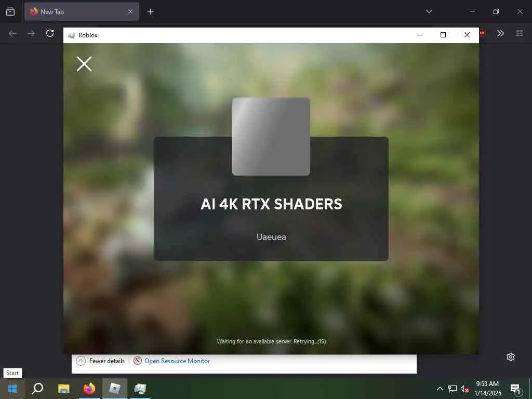Open Resource Monitor link

(177, 361)
